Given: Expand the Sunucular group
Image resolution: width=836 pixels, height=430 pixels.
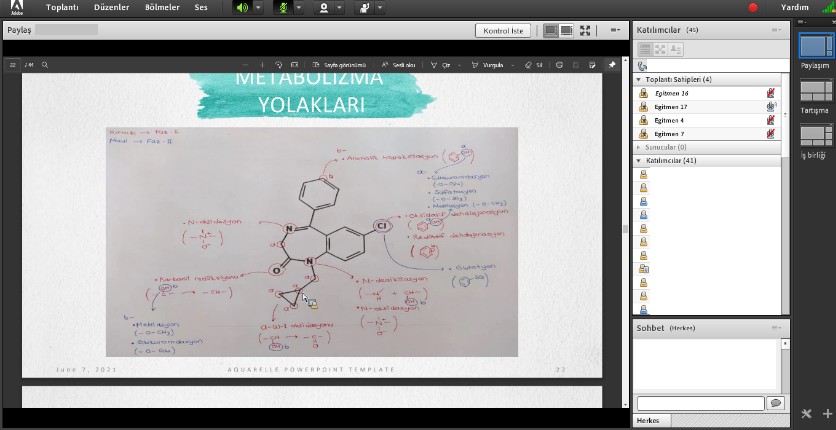Looking at the screenshot, I should [x=639, y=147].
